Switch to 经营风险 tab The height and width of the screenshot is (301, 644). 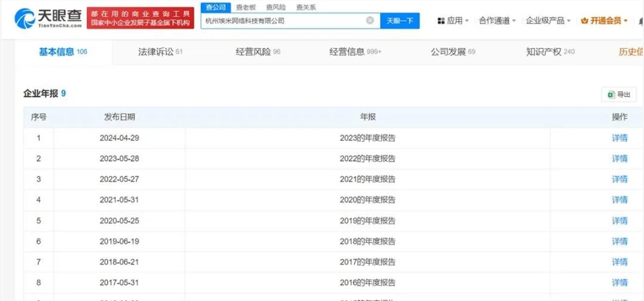click(258, 51)
